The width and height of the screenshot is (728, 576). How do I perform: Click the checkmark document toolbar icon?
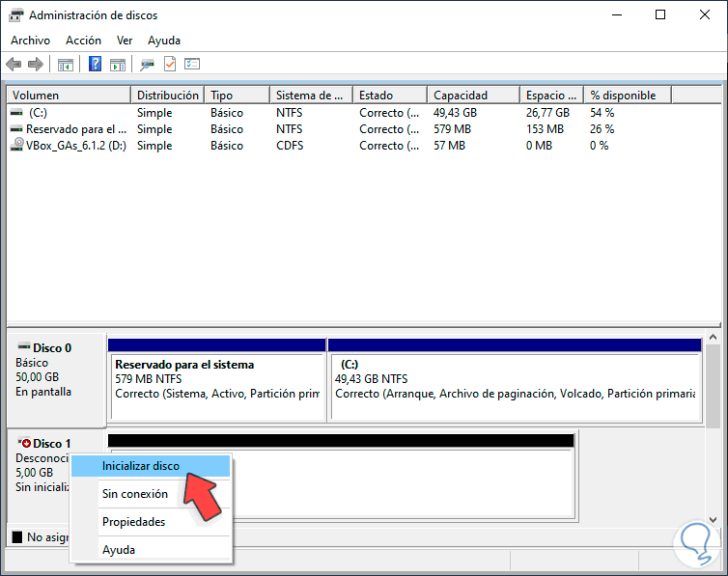pos(170,64)
